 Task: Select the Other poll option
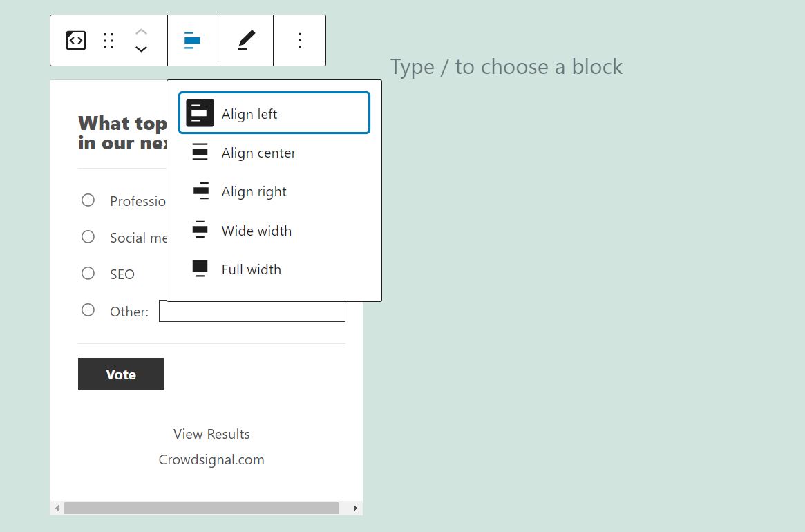(88, 310)
